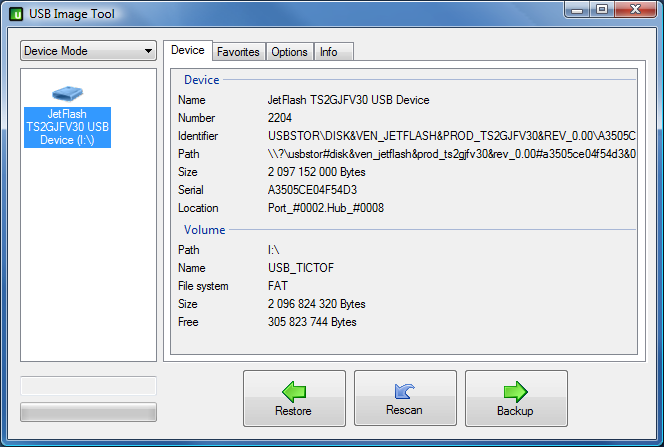
Task: Select JetFlash TS2GJFV30 USB Device (I:\) label
Action: click(67, 127)
